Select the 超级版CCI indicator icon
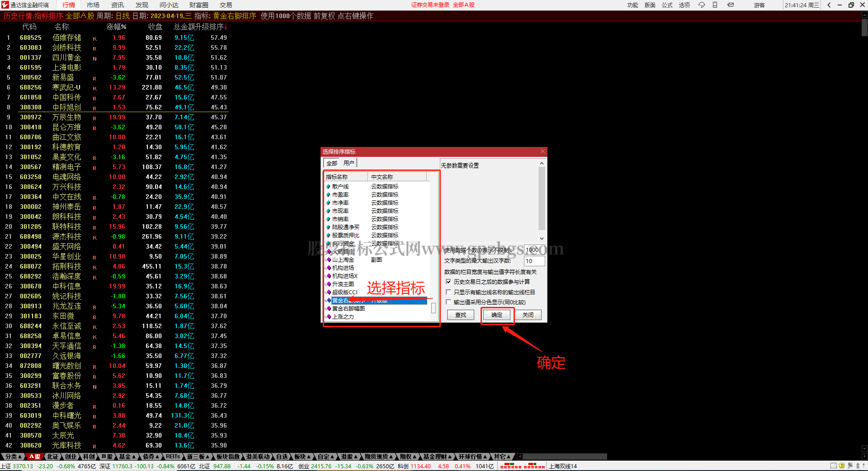868x471 pixels. [329, 292]
